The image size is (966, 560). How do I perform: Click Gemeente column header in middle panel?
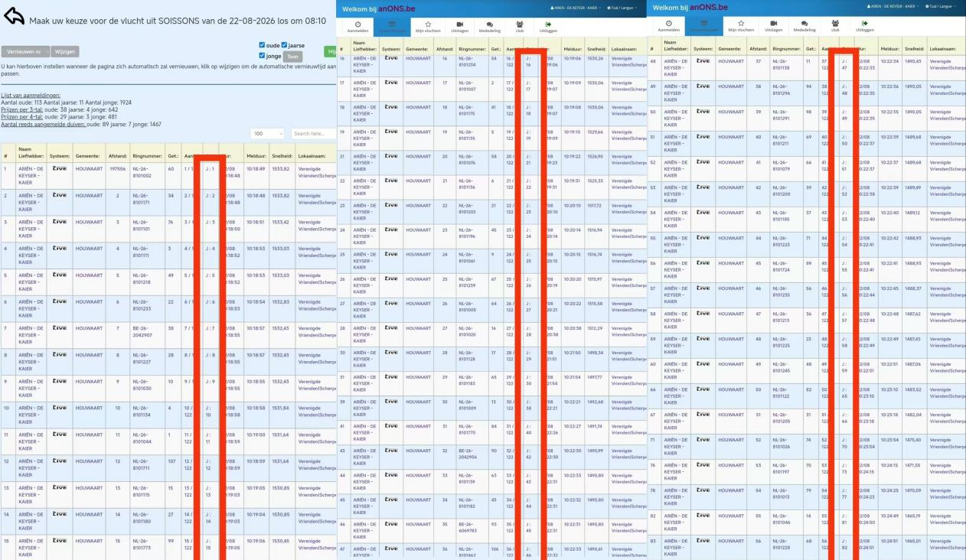click(x=416, y=48)
